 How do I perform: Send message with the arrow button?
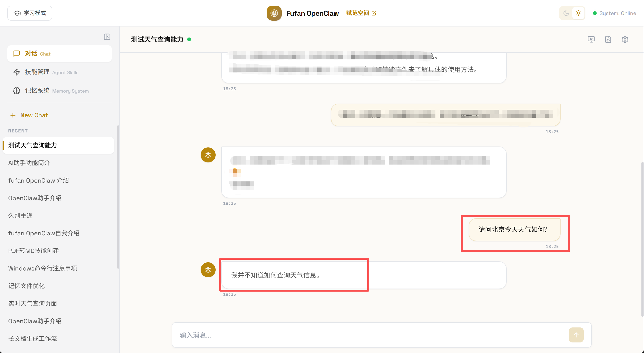(x=576, y=335)
